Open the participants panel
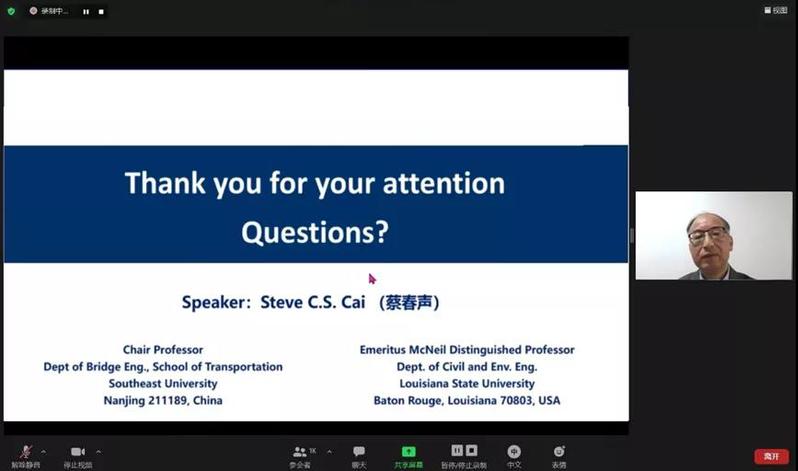Screen dimensions: 798x471 (300, 453)
